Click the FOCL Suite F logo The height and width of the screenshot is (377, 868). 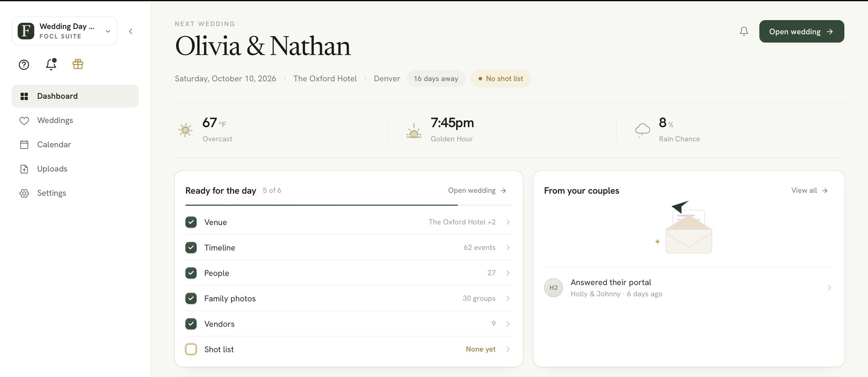pyautogui.click(x=26, y=31)
